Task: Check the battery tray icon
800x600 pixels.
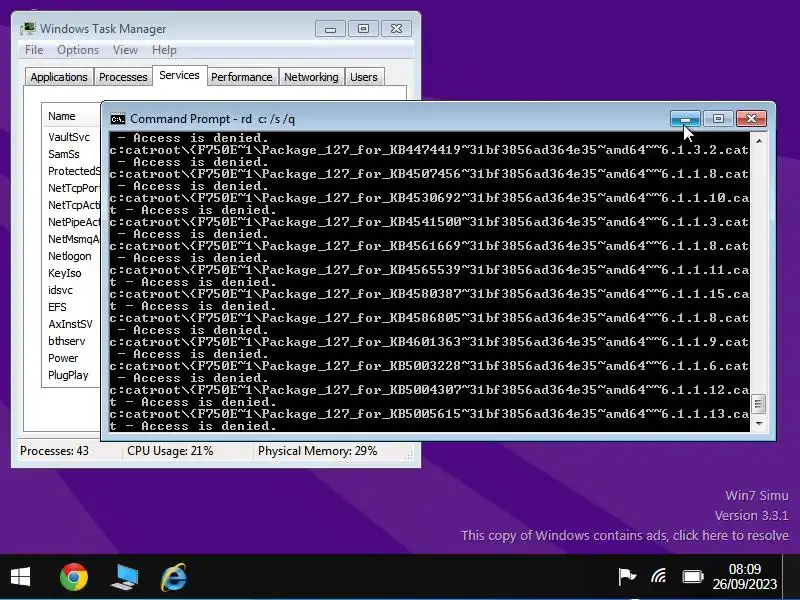Action: point(693,577)
